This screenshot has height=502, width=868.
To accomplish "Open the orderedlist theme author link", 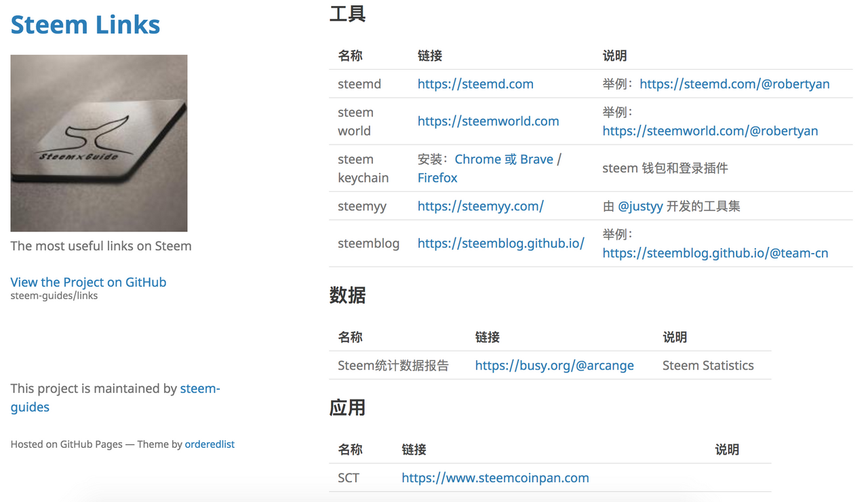I will (210, 444).
